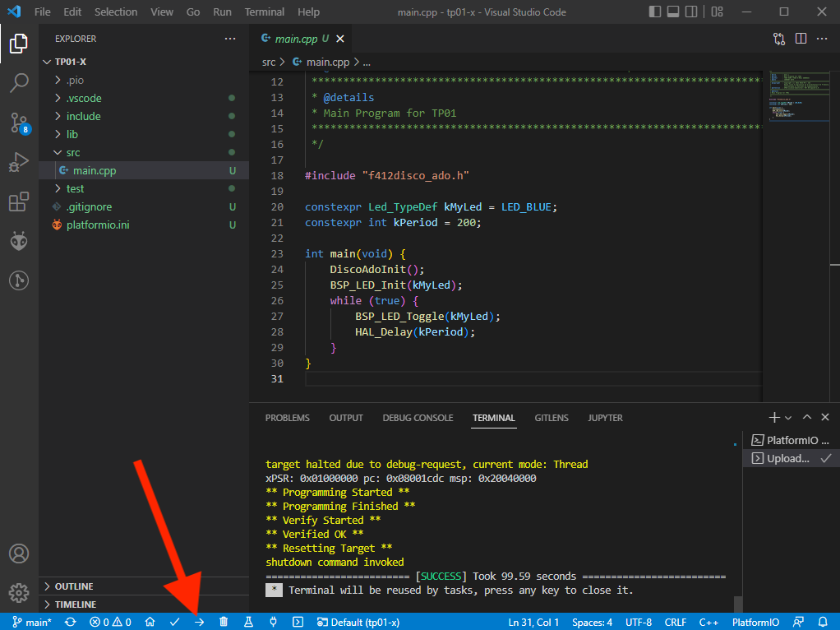Open the Run and Debug view
Viewport: 840px width, 630px height.
(18, 162)
